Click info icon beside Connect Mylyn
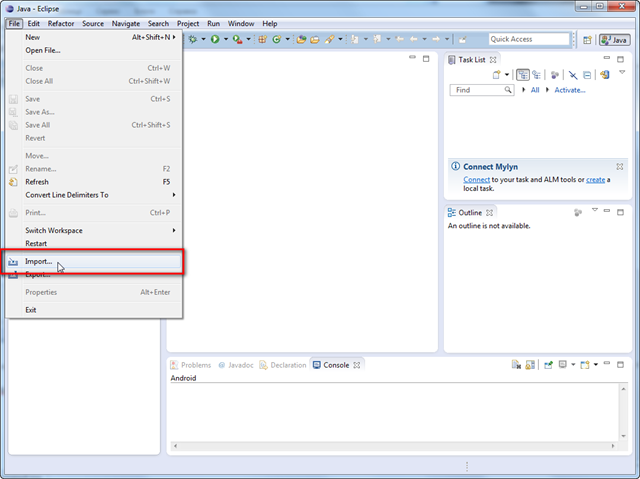The width and height of the screenshot is (640, 479). [x=455, y=166]
